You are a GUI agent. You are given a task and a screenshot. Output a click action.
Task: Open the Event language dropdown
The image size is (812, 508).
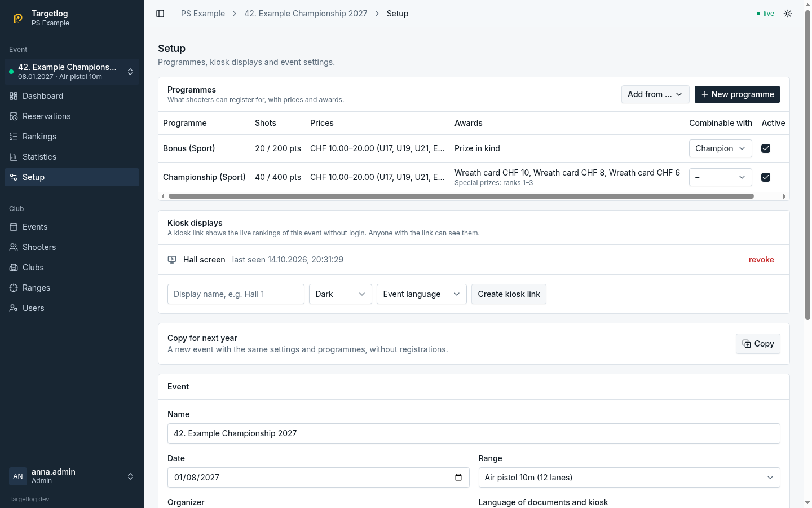(x=422, y=294)
